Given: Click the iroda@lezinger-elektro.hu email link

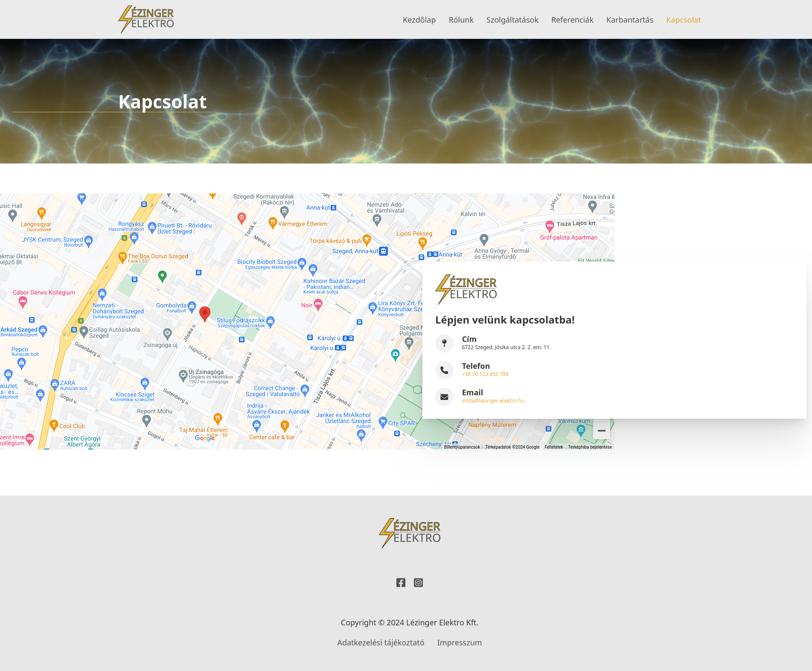Looking at the screenshot, I should click(x=493, y=401).
